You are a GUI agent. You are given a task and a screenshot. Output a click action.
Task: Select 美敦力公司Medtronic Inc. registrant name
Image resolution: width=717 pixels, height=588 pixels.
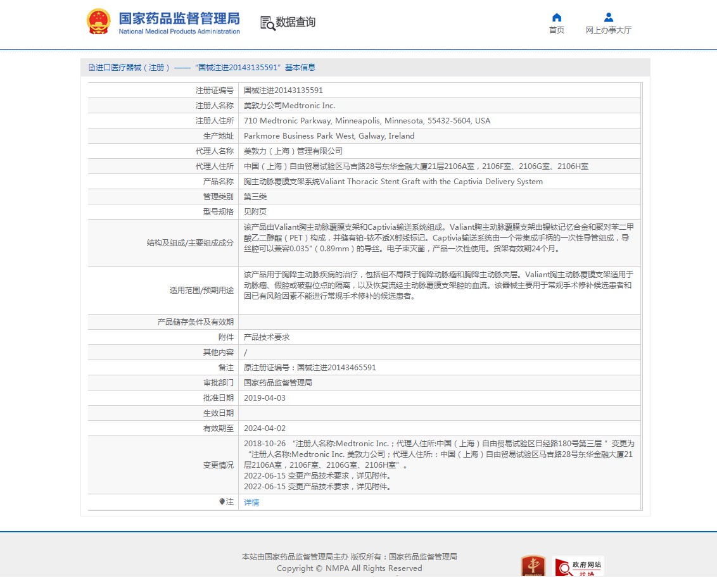tap(289, 106)
